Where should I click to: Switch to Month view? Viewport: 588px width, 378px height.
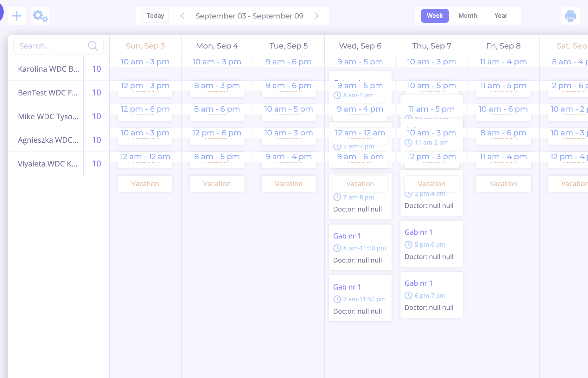point(468,16)
